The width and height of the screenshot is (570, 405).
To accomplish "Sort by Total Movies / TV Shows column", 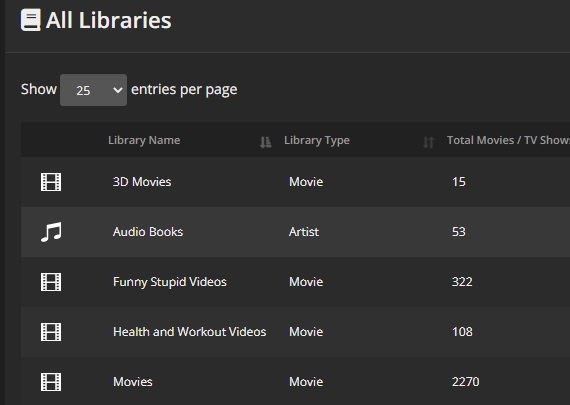I will [508, 140].
